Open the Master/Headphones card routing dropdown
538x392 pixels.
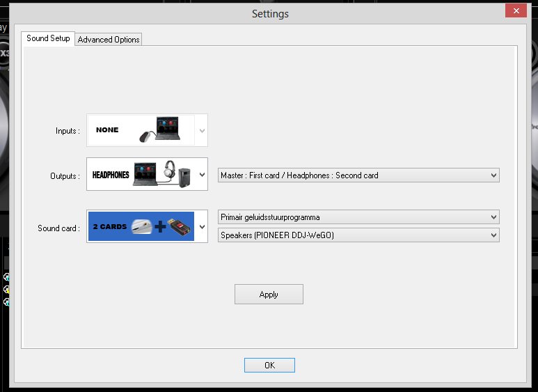pos(358,175)
